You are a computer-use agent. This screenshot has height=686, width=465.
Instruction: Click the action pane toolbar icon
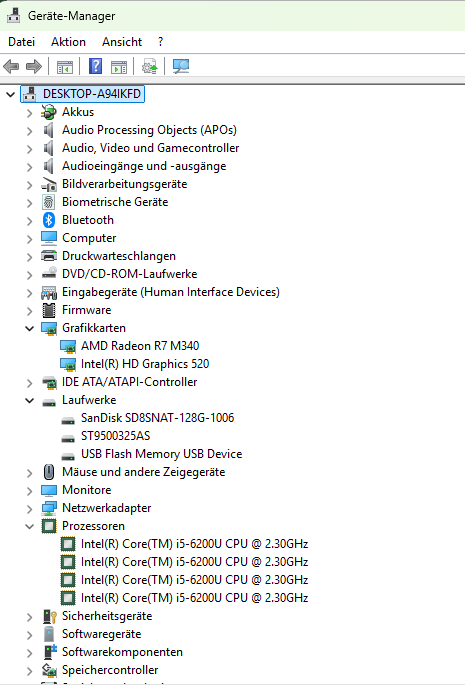pos(119,67)
